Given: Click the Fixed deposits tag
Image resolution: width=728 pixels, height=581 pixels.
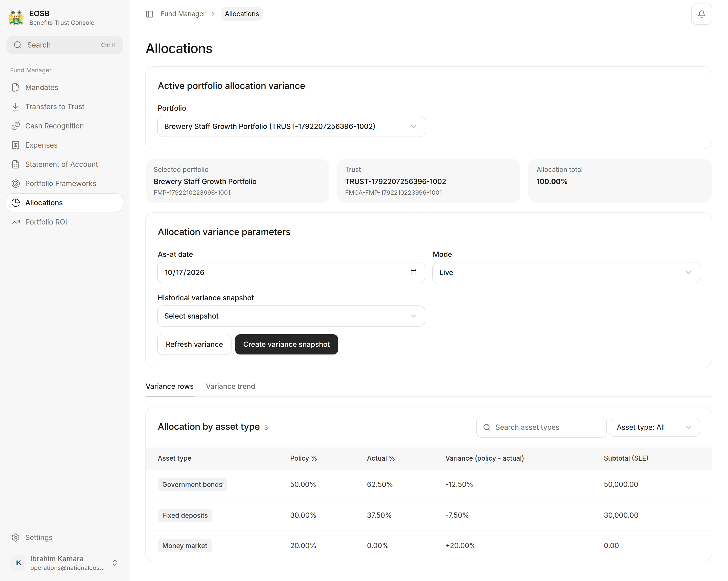Looking at the screenshot, I should click(185, 516).
